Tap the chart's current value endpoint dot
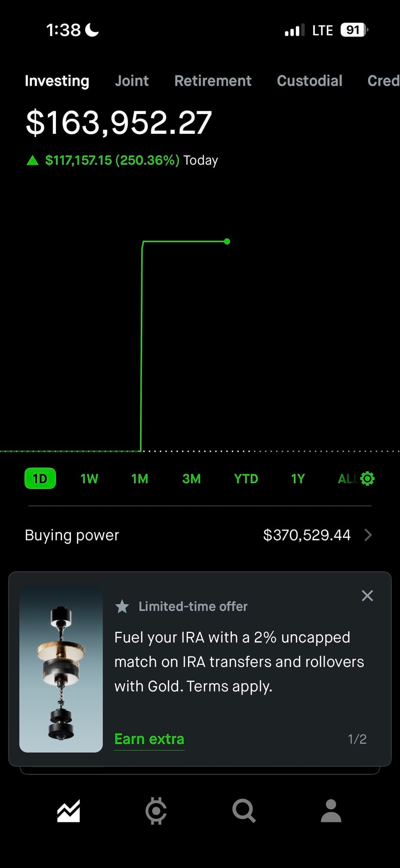This screenshot has height=868, width=400. point(227,242)
